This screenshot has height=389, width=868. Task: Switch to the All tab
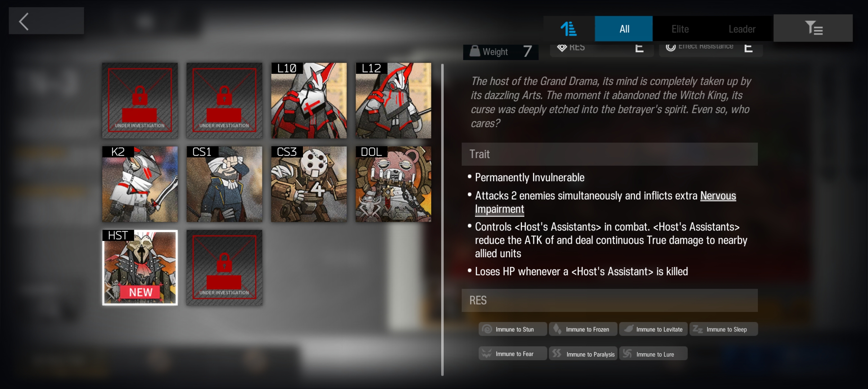click(x=624, y=29)
